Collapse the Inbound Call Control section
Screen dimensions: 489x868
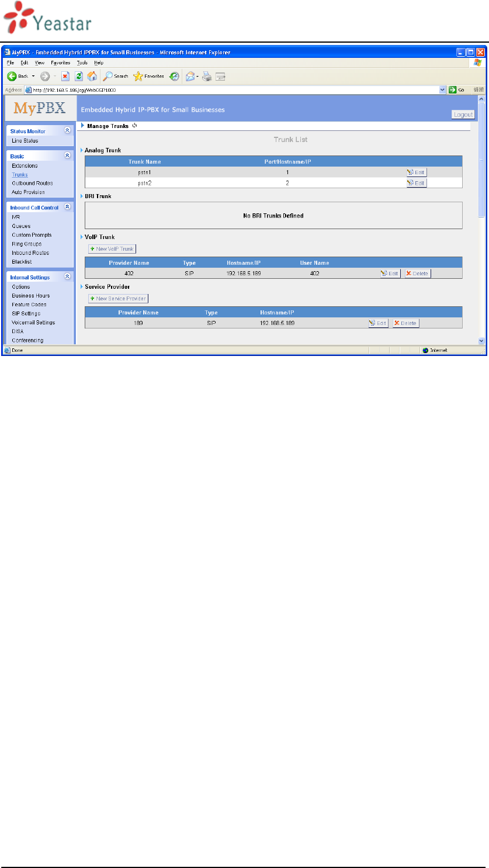coord(67,207)
